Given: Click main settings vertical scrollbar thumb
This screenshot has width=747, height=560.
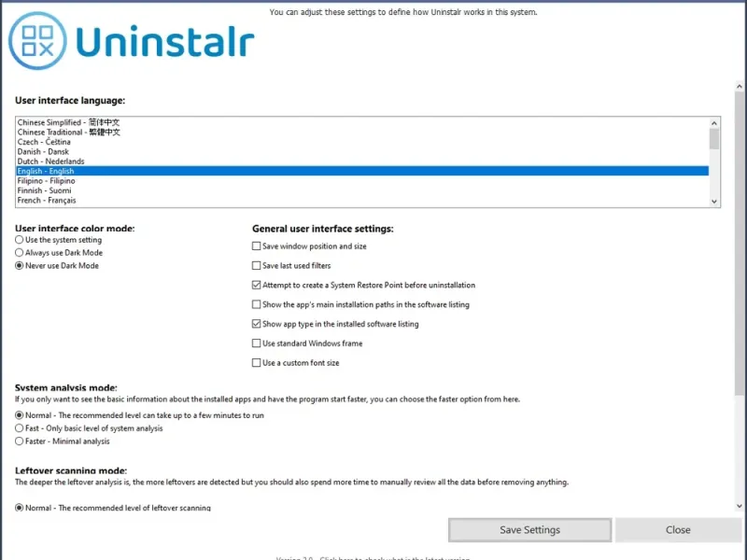Looking at the screenshot, I should coord(740,244).
